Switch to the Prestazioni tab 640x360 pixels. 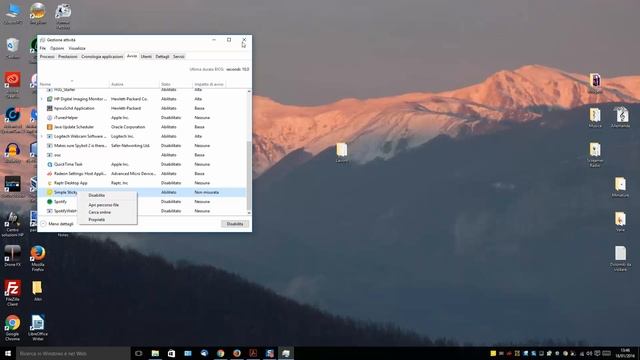coord(67,56)
